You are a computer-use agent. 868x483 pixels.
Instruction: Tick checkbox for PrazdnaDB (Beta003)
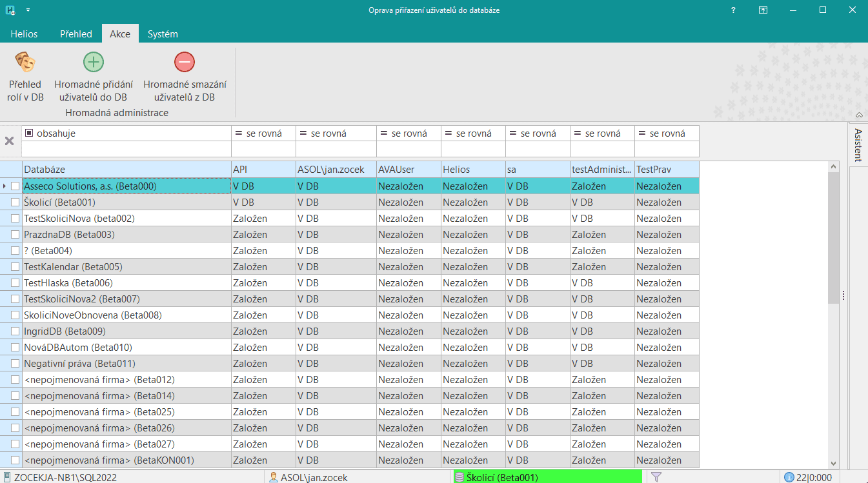point(15,235)
